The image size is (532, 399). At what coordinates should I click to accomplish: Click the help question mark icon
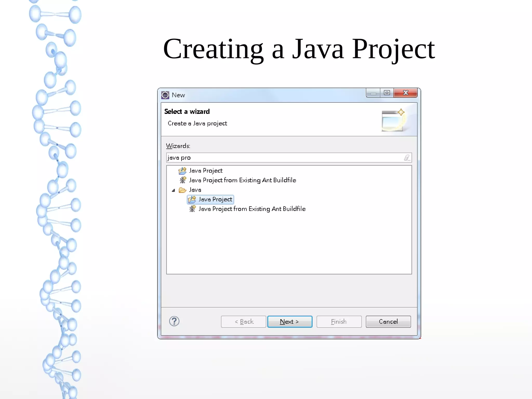tap(174, 321)
